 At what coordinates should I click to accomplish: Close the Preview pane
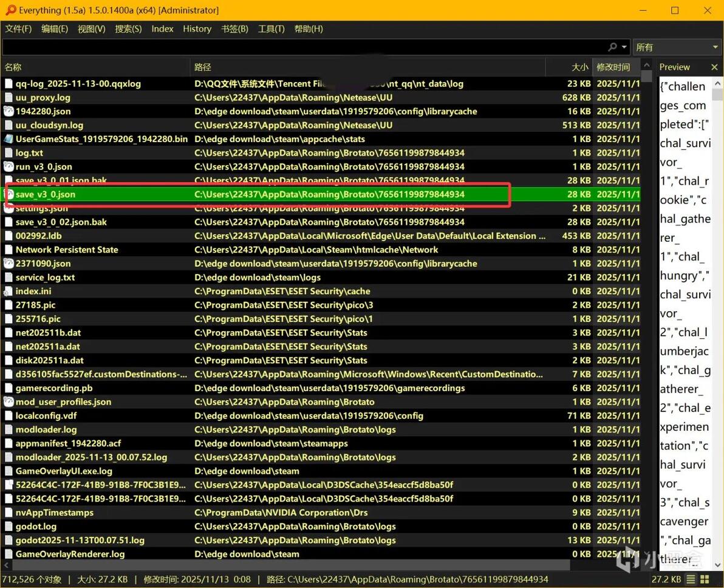pos(714,67)
